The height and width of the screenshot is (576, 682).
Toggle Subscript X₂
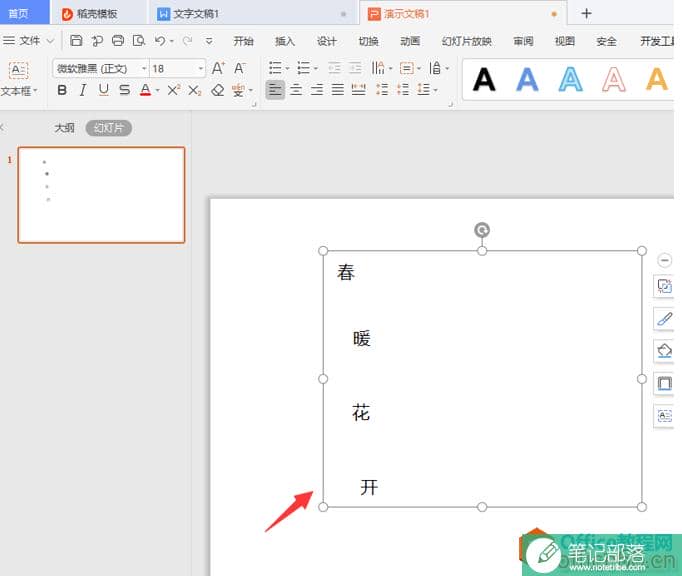(194, 90)
